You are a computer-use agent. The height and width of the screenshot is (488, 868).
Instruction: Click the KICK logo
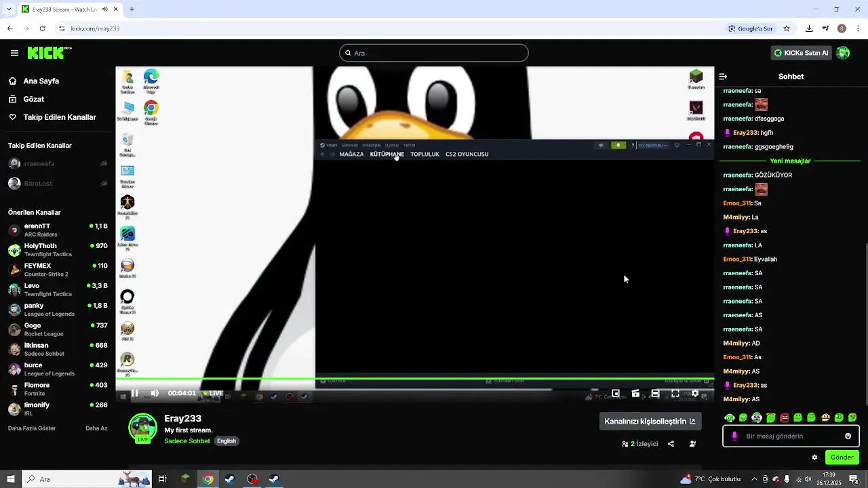coord(50,53)
